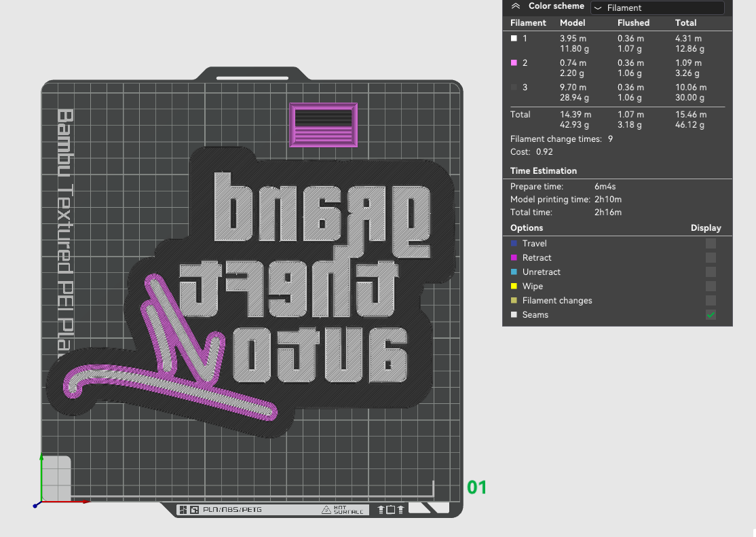756x537 pixels.
Task: Collapse the Color scheme panel
Action: coord(515,6)
